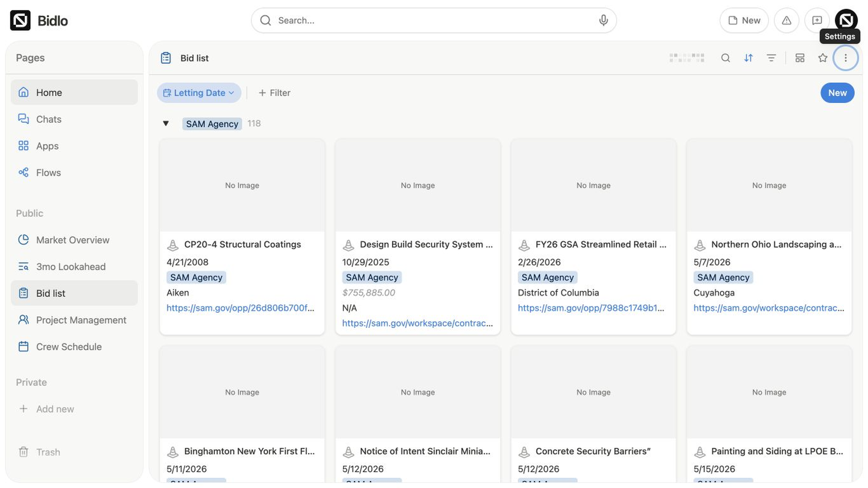
Task: Open Chats in the sidebar
Action: pyautogui.click(x=74, y=119)
